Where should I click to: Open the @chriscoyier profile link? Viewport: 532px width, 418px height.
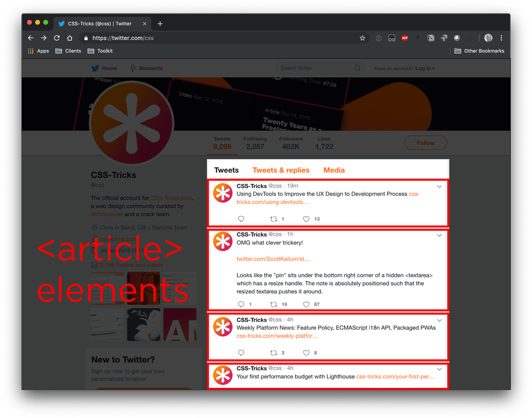tap(107, 213)
